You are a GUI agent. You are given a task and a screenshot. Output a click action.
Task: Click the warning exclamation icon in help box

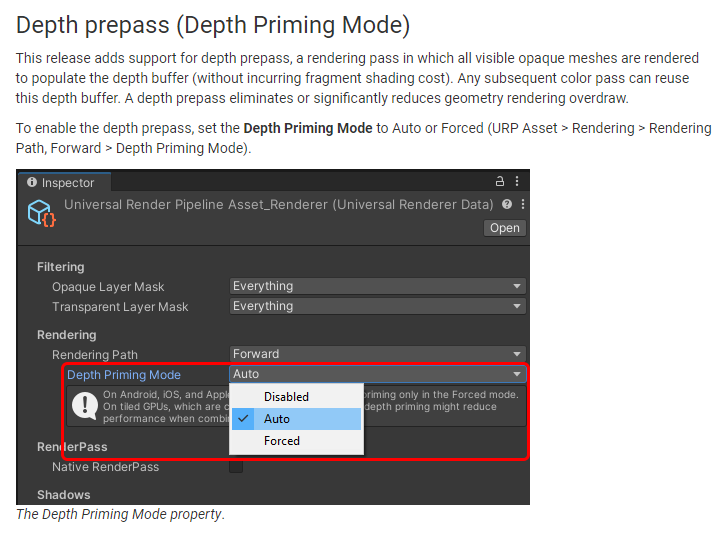[84, 406]
